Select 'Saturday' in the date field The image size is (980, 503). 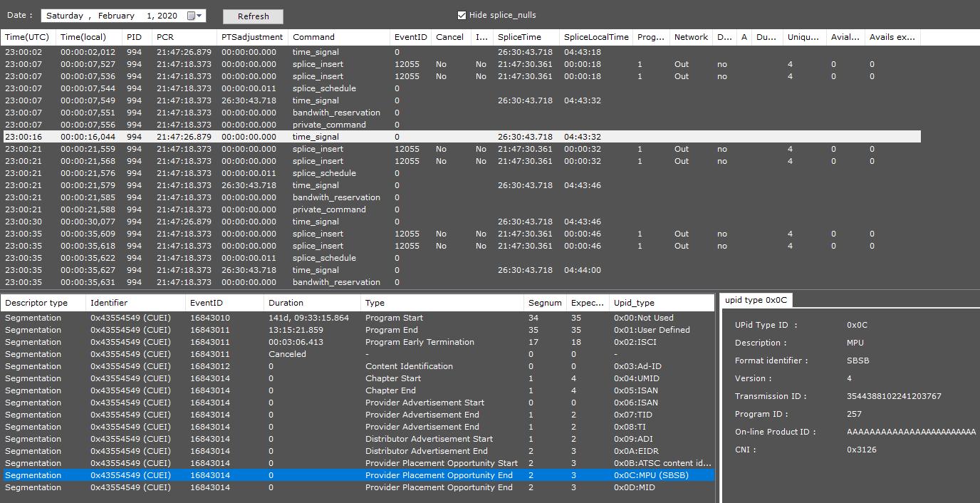tap(65, 16)
